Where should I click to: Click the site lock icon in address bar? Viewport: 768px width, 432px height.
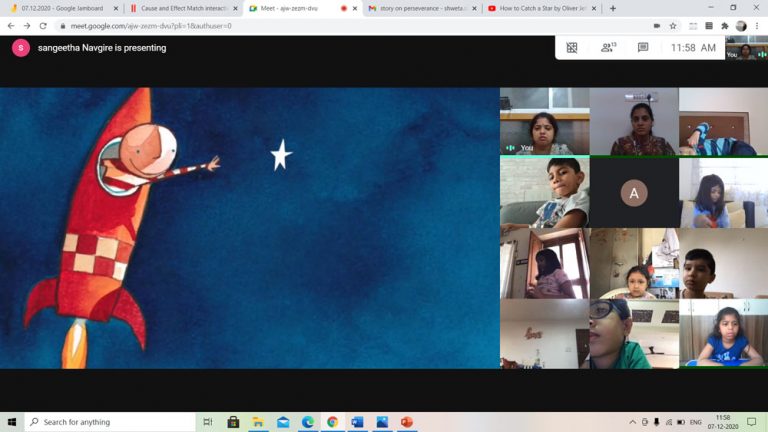pyautogui.click(x=63, y=26)
